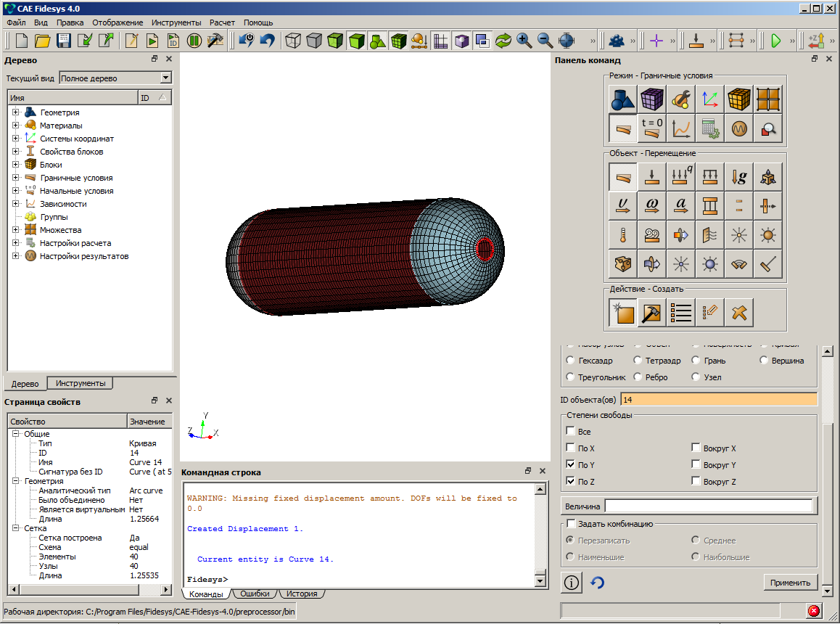Select the acceleration a object icon
Image resolution: width=840 pixels, height=624 pixels.
click(681, 206)
